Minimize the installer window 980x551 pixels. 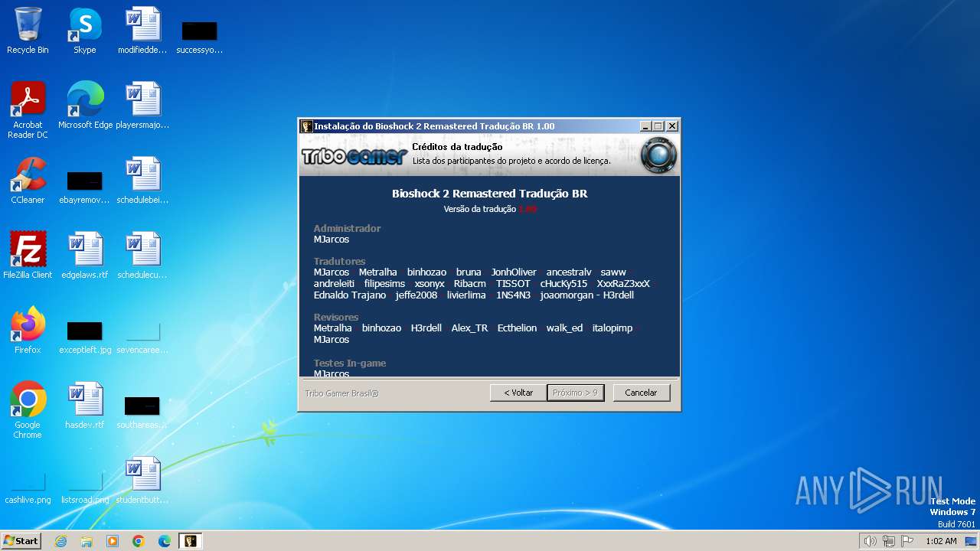pyautogui.click(x=645, y=126)
